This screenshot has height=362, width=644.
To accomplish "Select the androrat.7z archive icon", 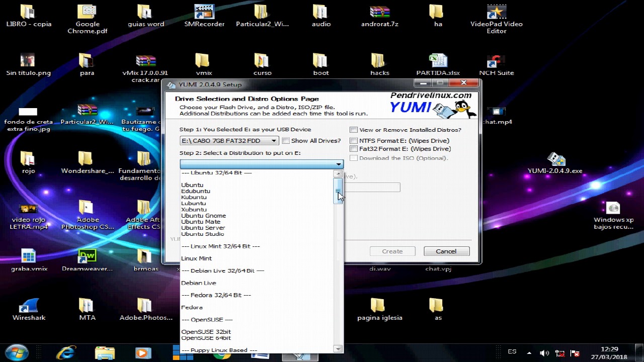I will [379, 16].
